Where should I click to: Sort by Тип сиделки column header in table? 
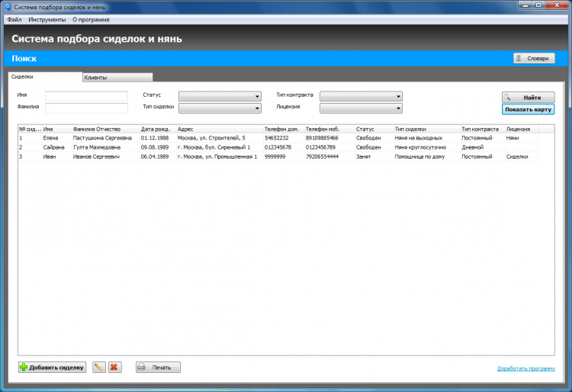tap(427, 129)
